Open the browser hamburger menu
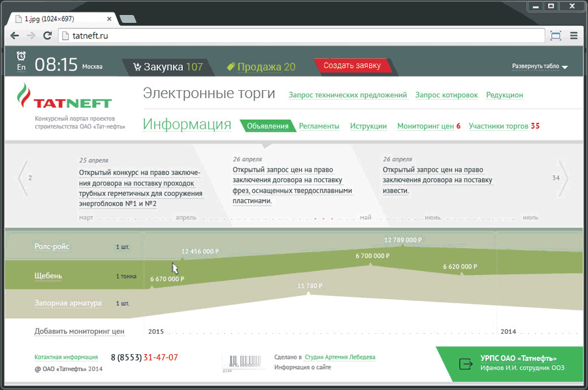Screen dimensions: 588x390 click(574, 36)
